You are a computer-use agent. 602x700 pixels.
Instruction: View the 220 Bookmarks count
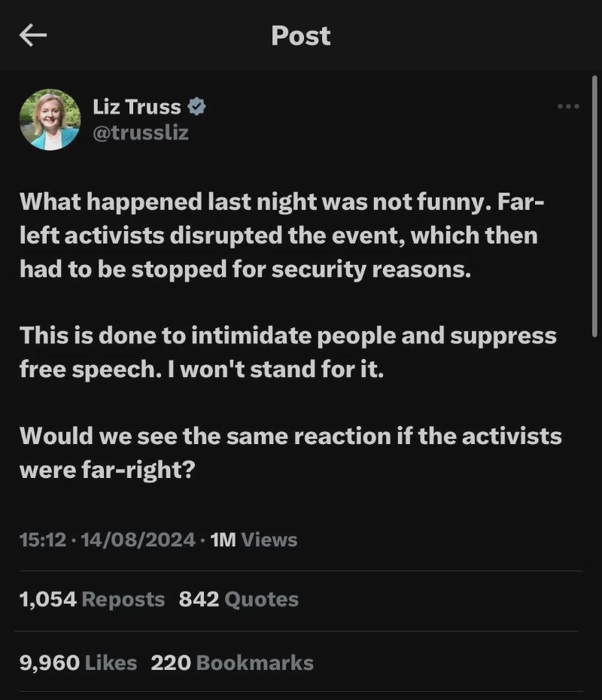click(x=232, y=662)
